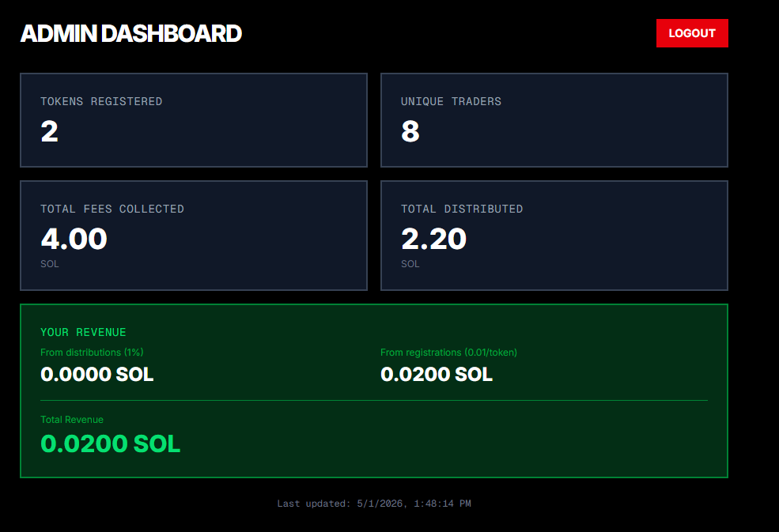This screenshot has width=779, height=532.
Task: Click the green 0.0200 SOL total
Action: pyautogui.click(x=110, y=443)
